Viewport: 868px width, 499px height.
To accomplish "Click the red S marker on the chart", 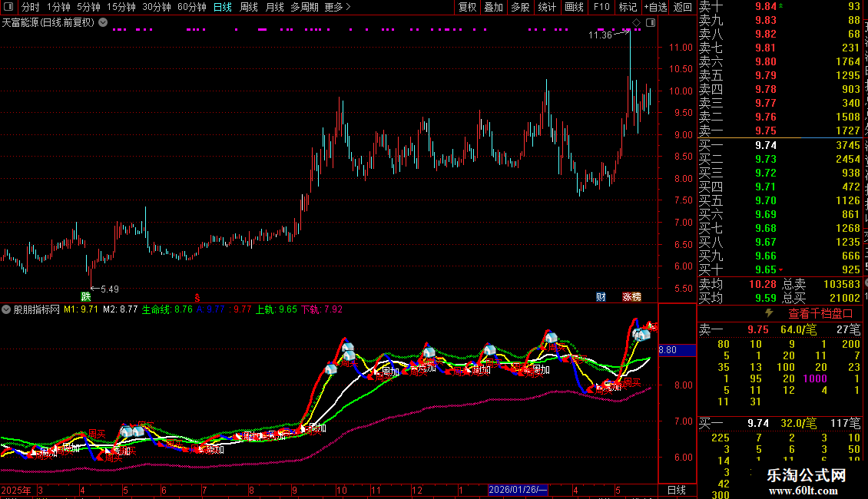I will [x=197, y=297].
